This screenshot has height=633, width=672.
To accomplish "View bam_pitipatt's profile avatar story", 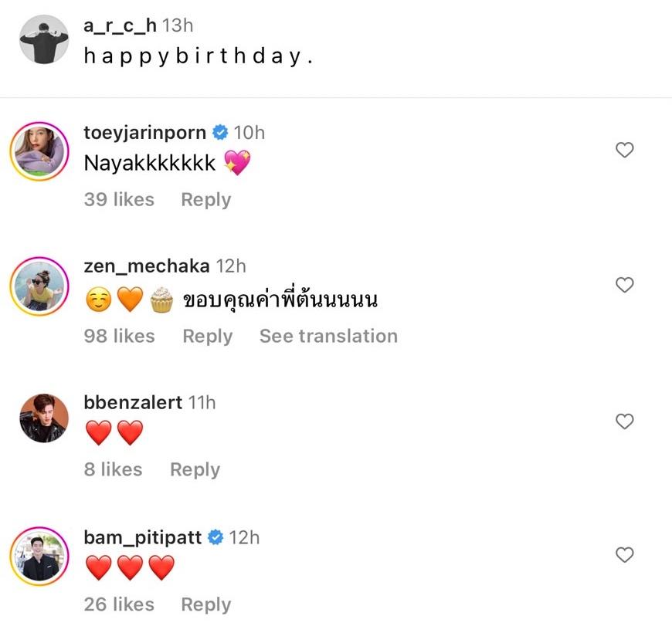I will pyautogui.click(x=40, y=556).
